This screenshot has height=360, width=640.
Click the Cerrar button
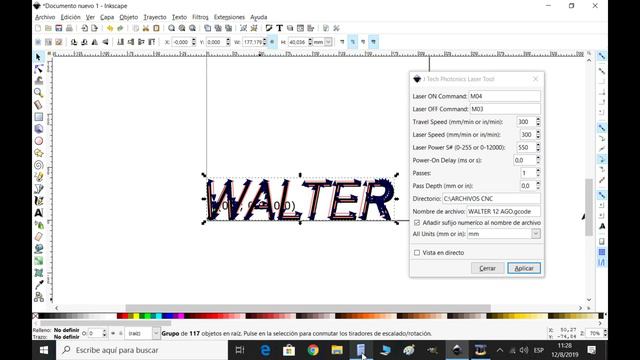click(487, 268)
